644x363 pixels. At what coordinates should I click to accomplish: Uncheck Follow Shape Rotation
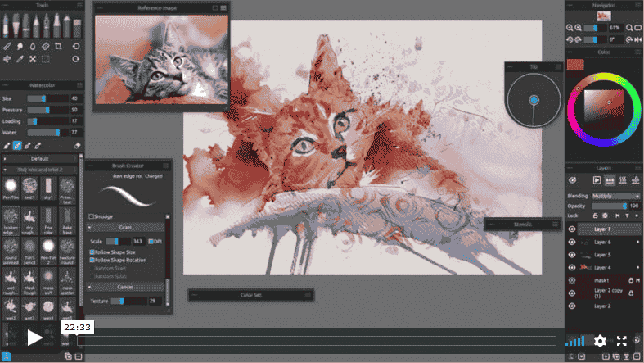click(92, 261)
